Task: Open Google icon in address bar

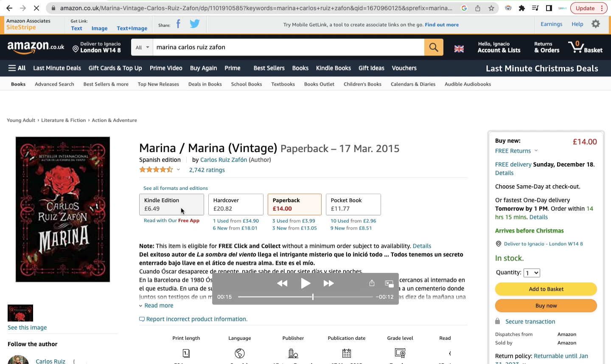Action: point(464,8)
